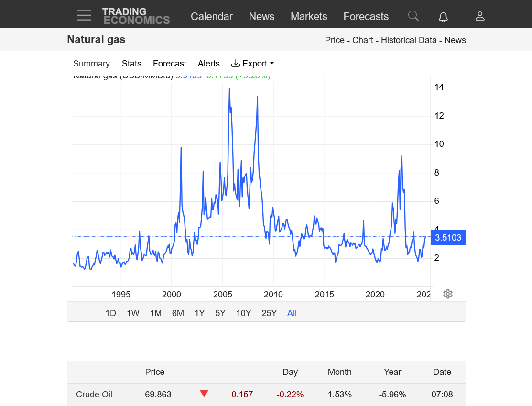
Task: Click the red Crude Oil down arrow
Action: pyautogui.click(x=204, y=394)
